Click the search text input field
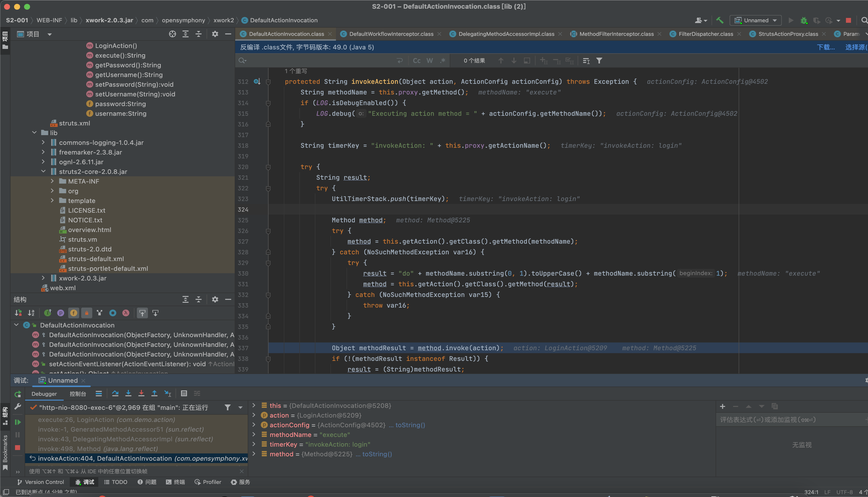The height and width of the screenshot is (497, 868). [321, 60]
